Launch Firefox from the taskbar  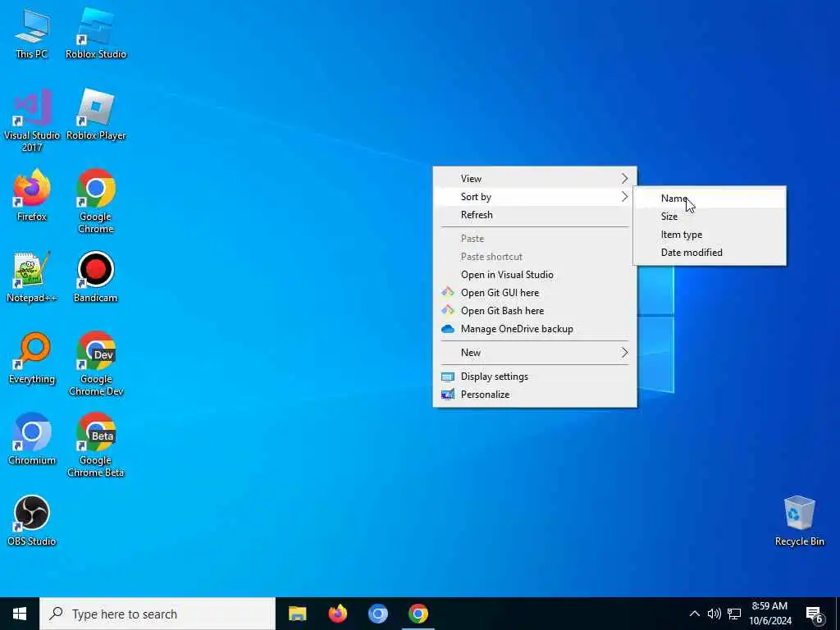(337, 614)
